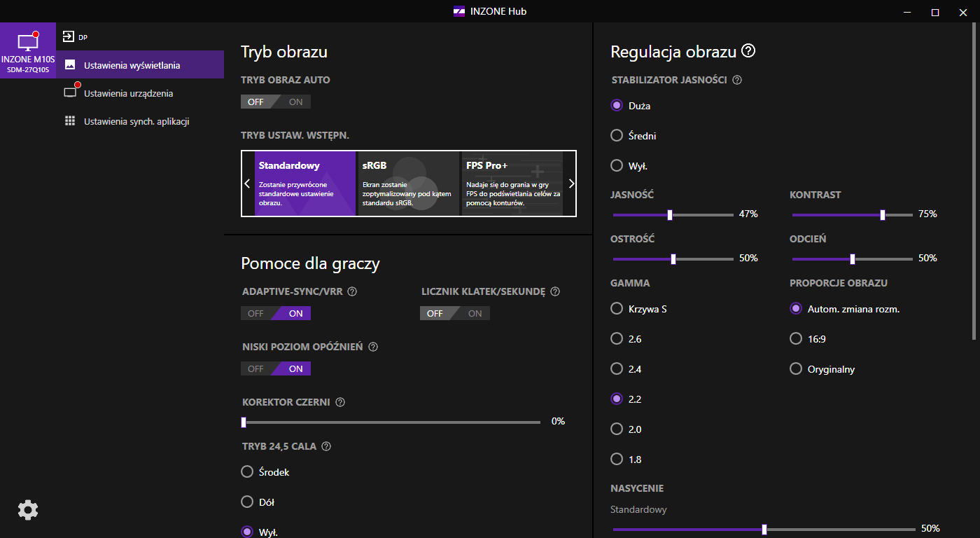Select gamma 2.4

pos(617,368)
